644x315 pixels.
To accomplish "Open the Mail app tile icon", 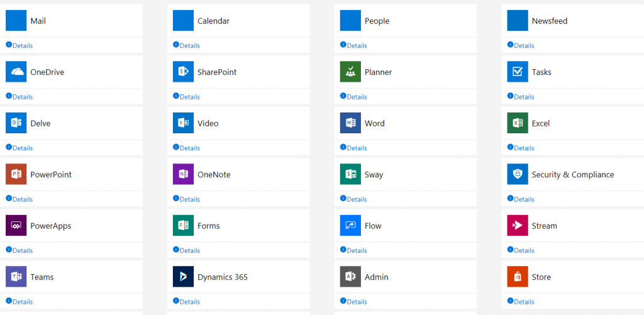I will coord(16,21).
